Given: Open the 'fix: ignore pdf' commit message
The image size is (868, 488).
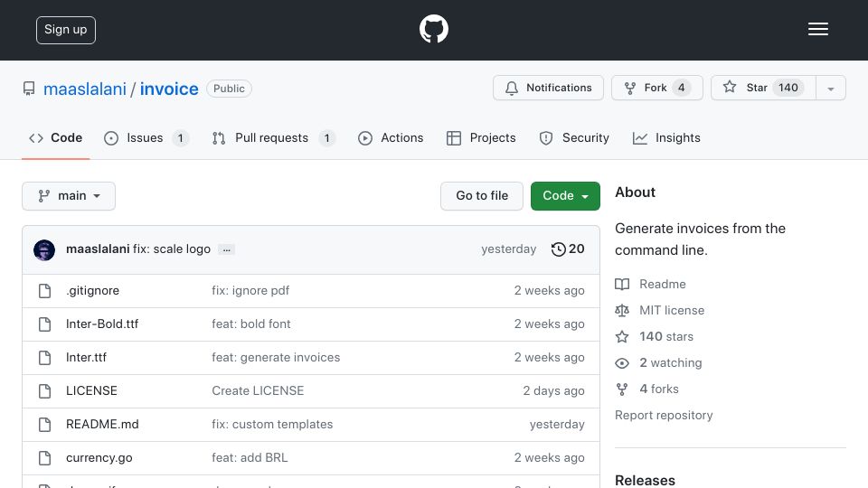Looking at the screenshot, I should 250,290.
